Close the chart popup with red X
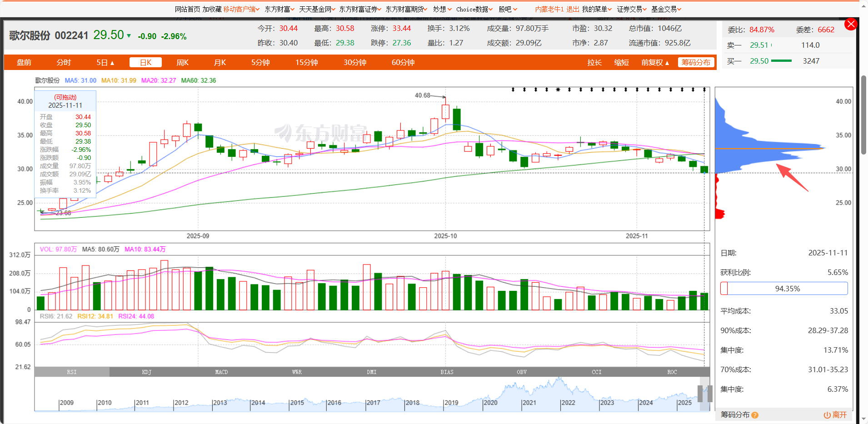This screenshot has height=424, width=868. 851,24
